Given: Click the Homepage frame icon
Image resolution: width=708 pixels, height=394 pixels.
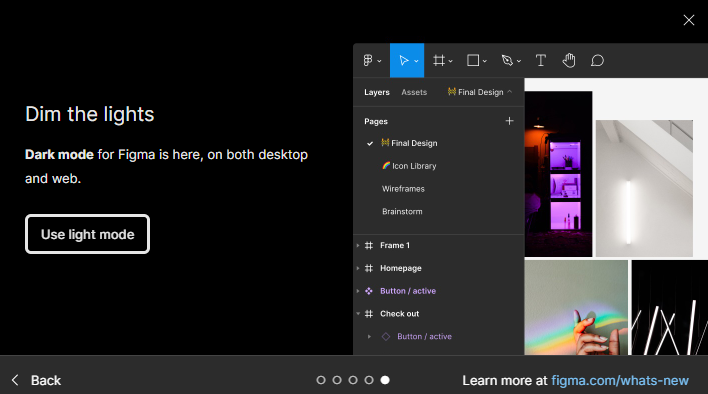Looking at the screenshot, I should (x=369, y=268).
